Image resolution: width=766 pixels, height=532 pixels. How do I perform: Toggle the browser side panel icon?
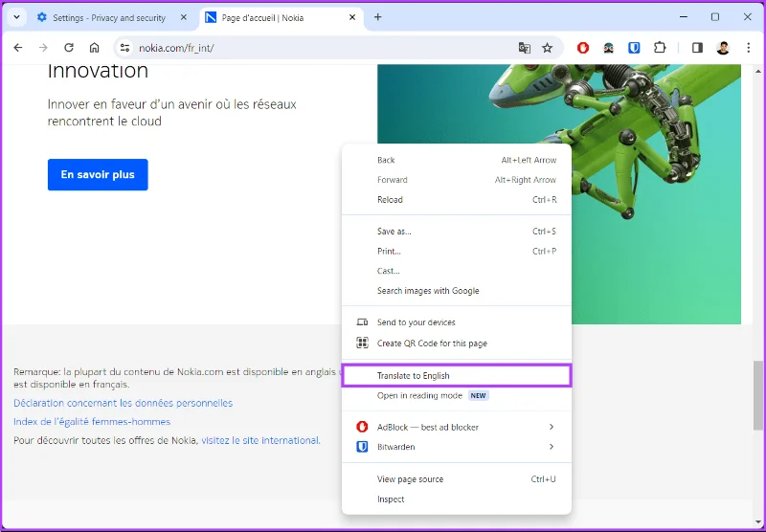click(697, 48)
